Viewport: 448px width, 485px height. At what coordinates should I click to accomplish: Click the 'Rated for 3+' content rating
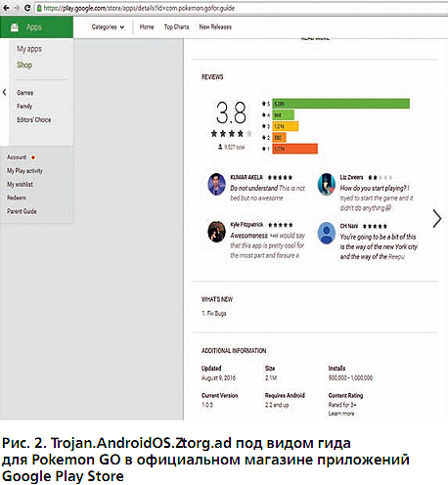pos(342,405)
